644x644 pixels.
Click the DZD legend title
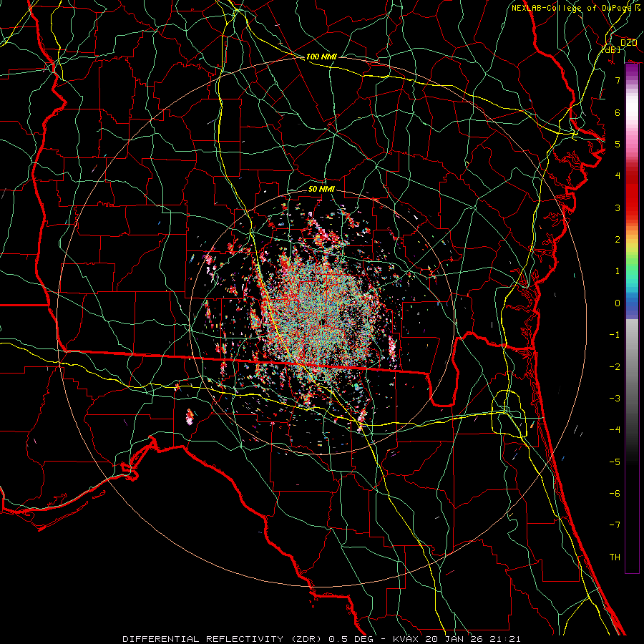(628, 43)
